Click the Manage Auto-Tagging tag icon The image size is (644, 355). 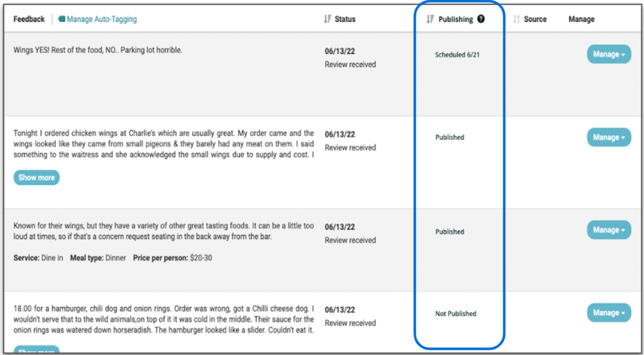coord(62,19)
